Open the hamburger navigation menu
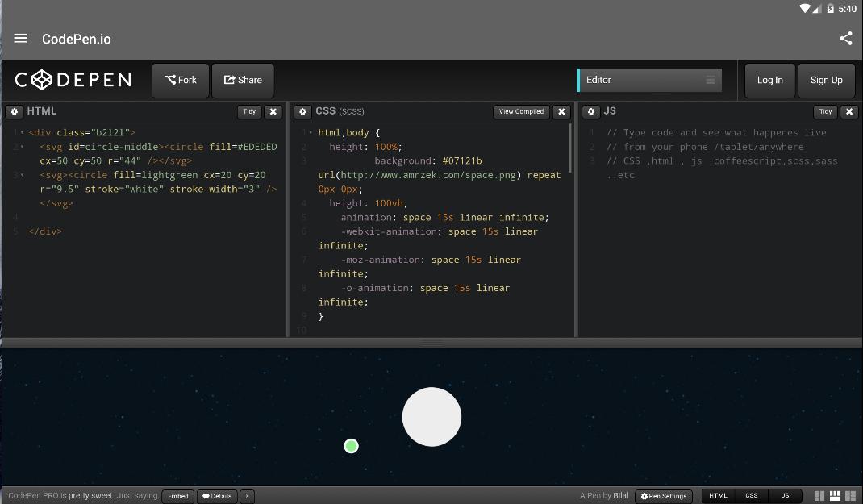This screenshot has width=863, height=504. click(x=20, y=39)
